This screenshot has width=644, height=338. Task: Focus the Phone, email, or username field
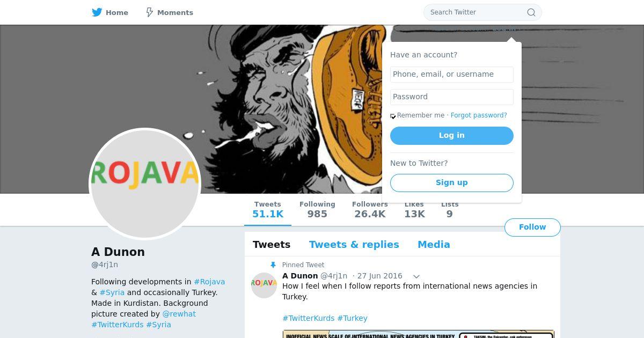(x=452, y=75)
